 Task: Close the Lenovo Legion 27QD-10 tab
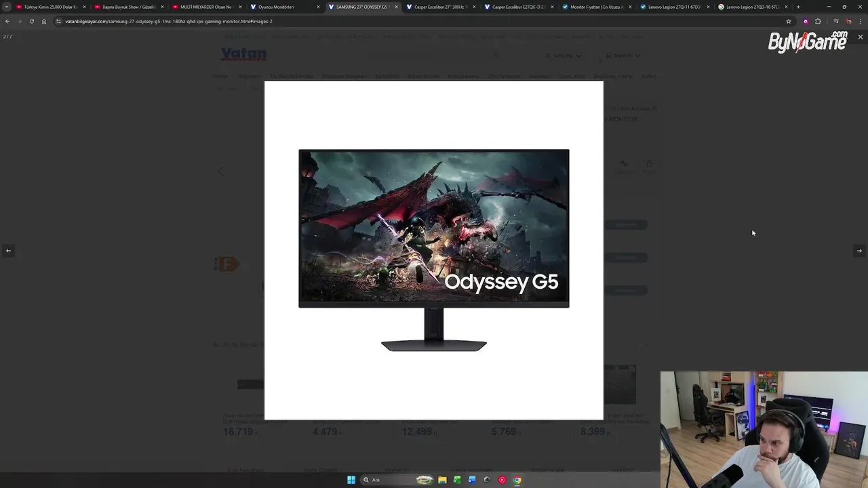[x=786, y=7]
